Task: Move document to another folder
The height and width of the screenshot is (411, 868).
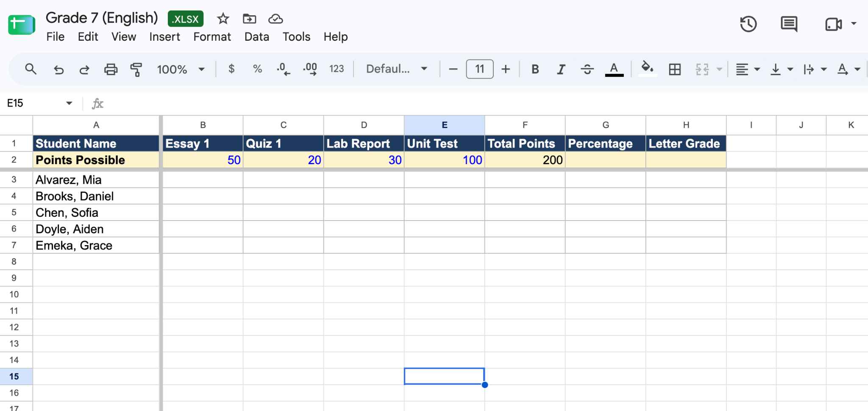Action: [x=249, y=19]
